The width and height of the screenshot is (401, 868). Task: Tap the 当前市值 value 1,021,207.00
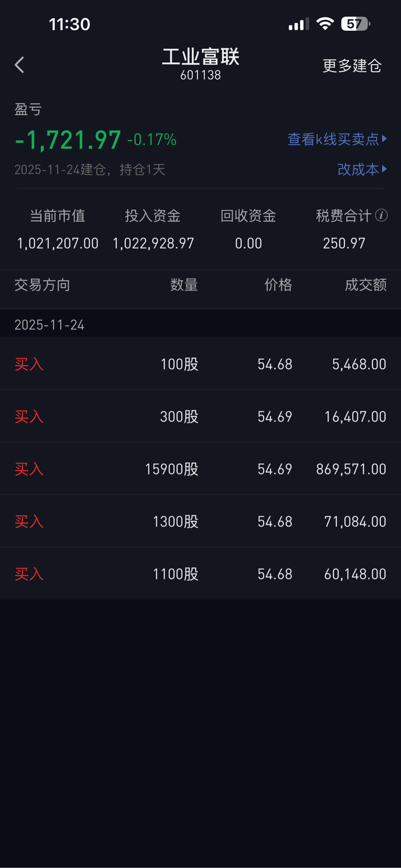point(58,243)
